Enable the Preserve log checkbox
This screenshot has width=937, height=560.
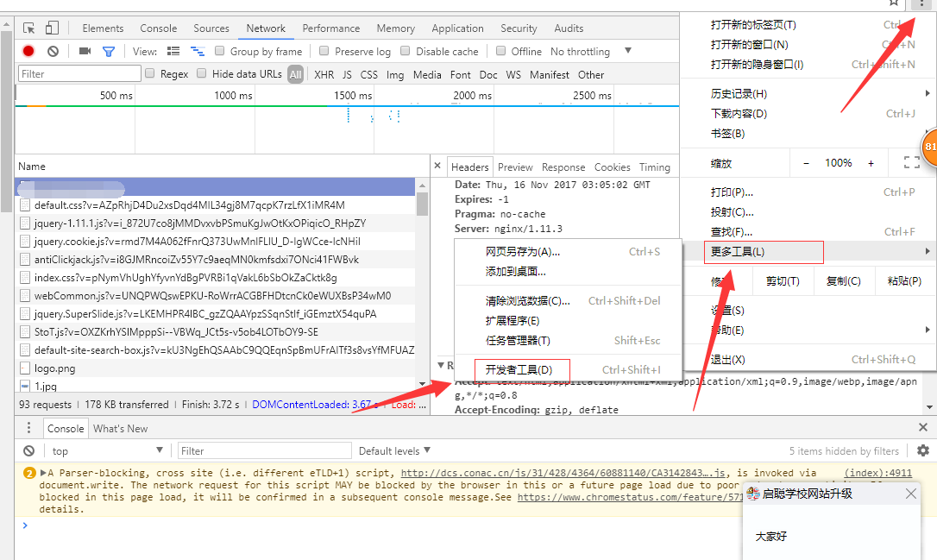pyautogui.click(x=324, y=51)
